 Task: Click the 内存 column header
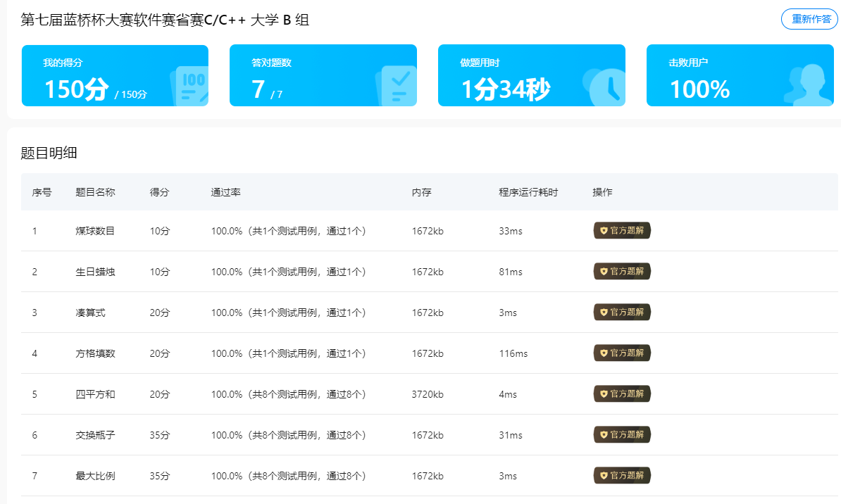pos(422,192)
